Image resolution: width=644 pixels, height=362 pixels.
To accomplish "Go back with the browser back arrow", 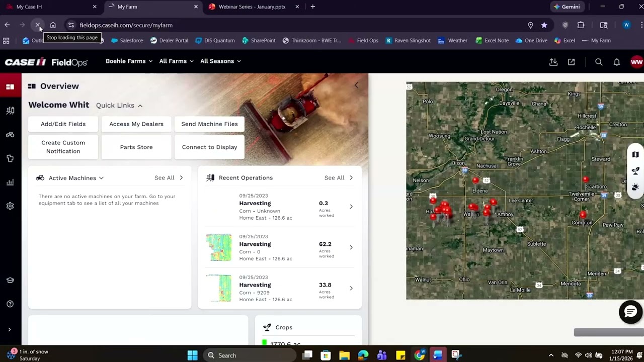I will pos(7,25).
